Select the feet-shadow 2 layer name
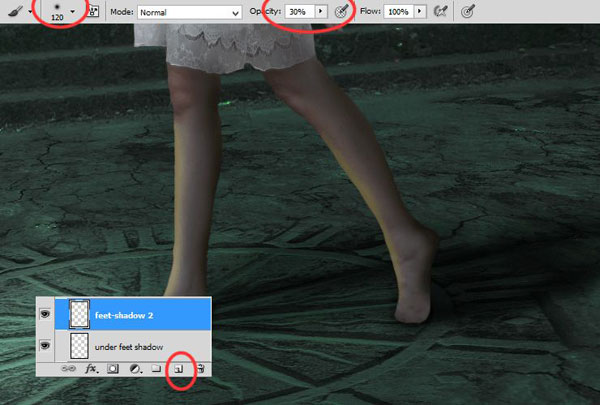The image size is (600, 405). (x=124, y=315)
